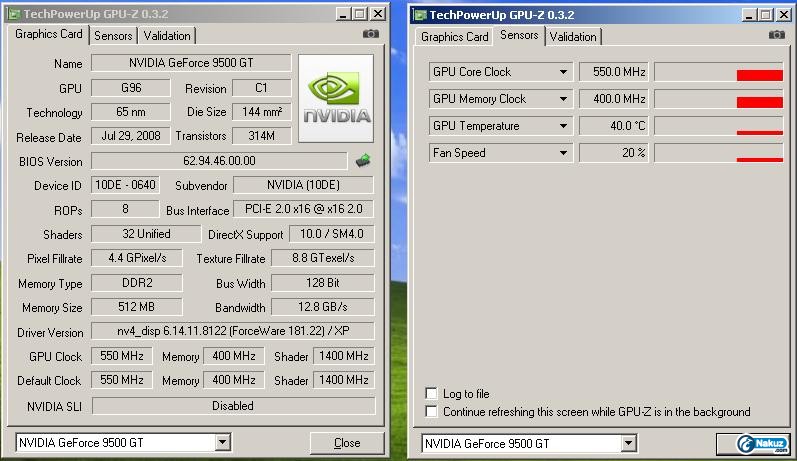Screen dimensions: 797x461
Task: Toggle continue refreshing in background checkbox
Action: tap(431, 412)
